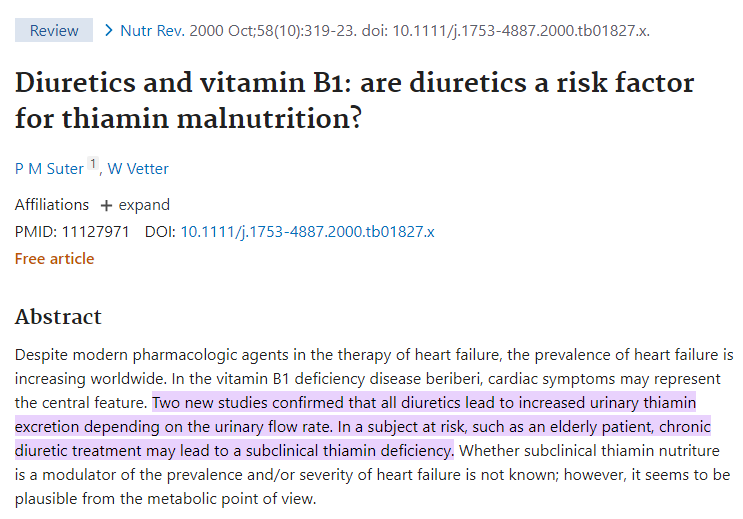This screenshot has width=743, height=519.
Task: Click the plus icon beside expand
Action: pyautogui.click(x=106, y=205)
